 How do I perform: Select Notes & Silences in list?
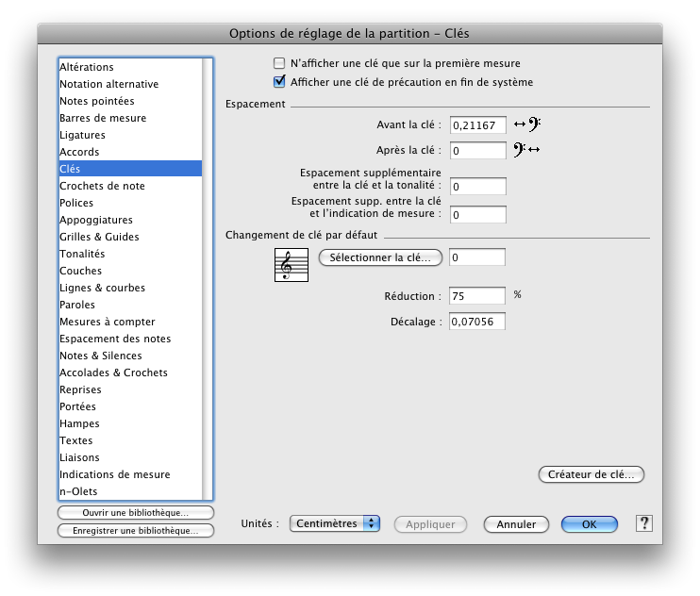(x=130, y=356)
